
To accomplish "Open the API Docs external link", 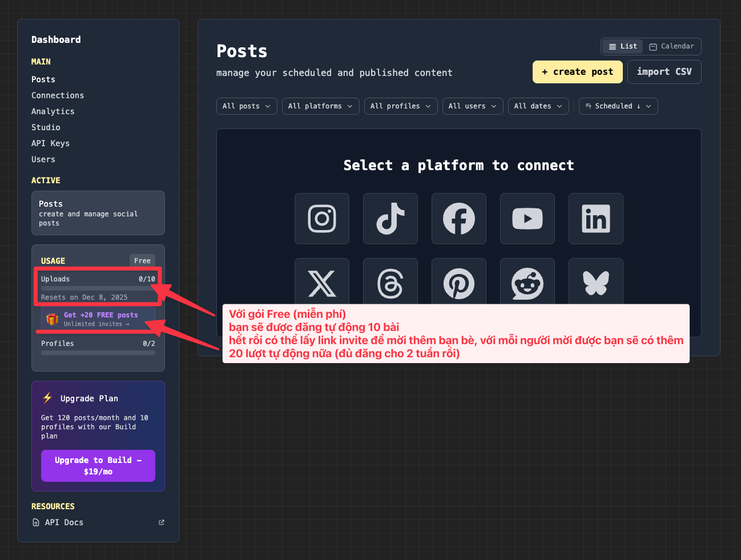I will click(x=64, y=522).
